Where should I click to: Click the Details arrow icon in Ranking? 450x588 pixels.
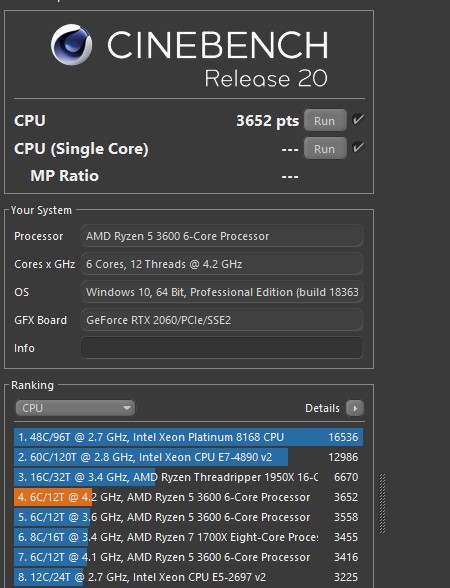pos(355,408)
